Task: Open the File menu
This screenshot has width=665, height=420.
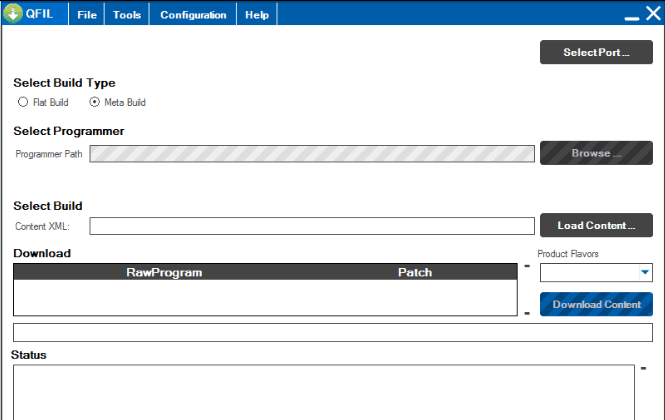Action: pyautogui.click(x=87, y=15)
